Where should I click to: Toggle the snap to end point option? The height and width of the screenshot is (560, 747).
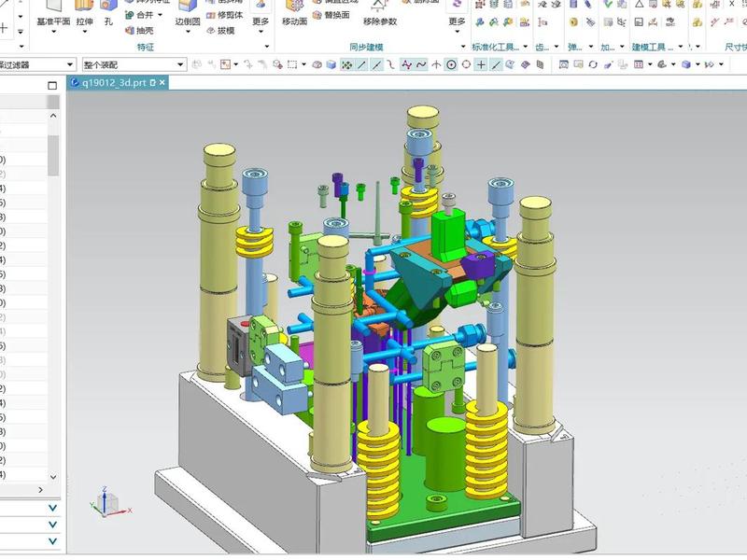click(x=362, y=64)
